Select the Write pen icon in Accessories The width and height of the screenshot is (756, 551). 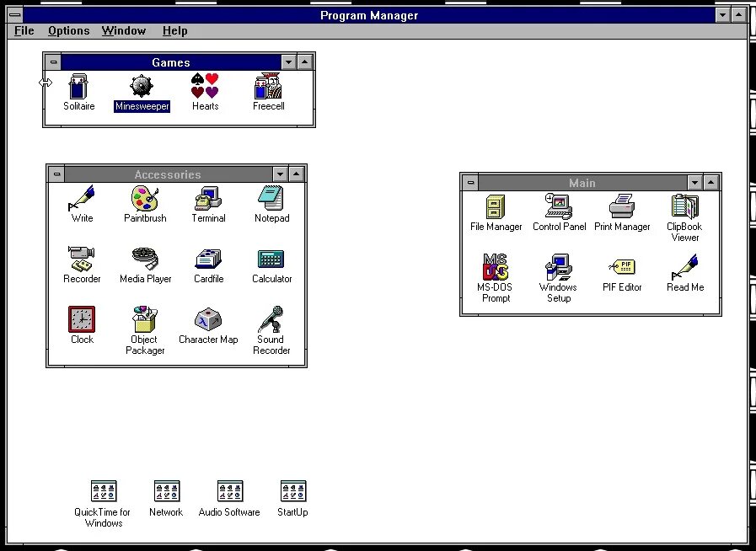[x=82, y=198]
